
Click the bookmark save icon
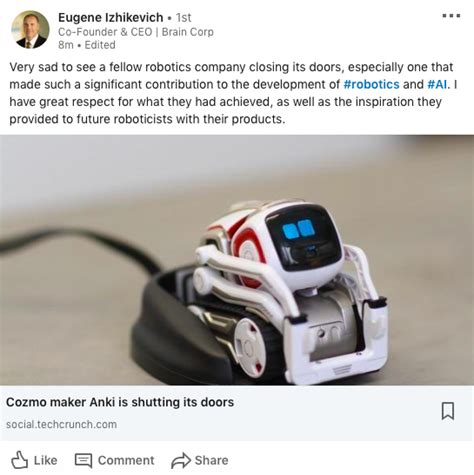click(x=448, y=411)
